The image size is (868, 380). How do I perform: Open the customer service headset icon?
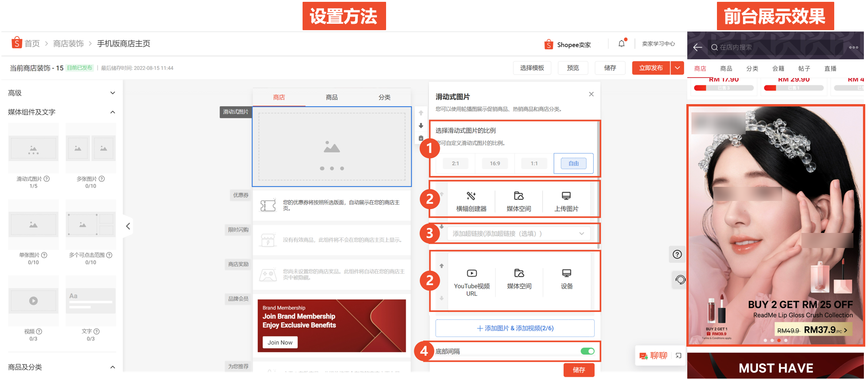tap(680, 280)
